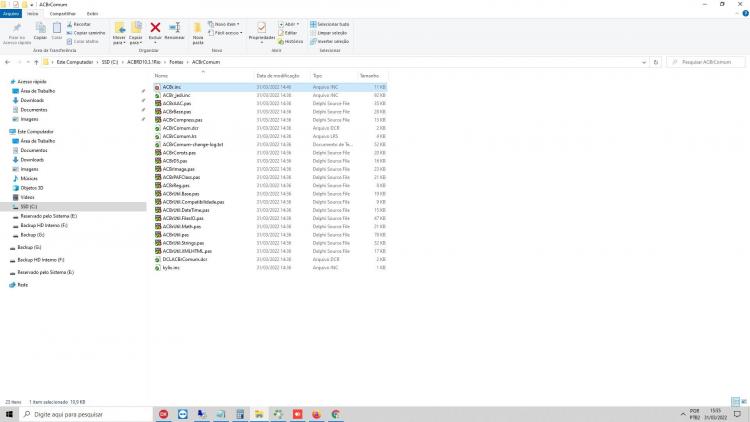
Task: Click the Copiar icon in the ribbon
Action: click(x=40, y=28)
